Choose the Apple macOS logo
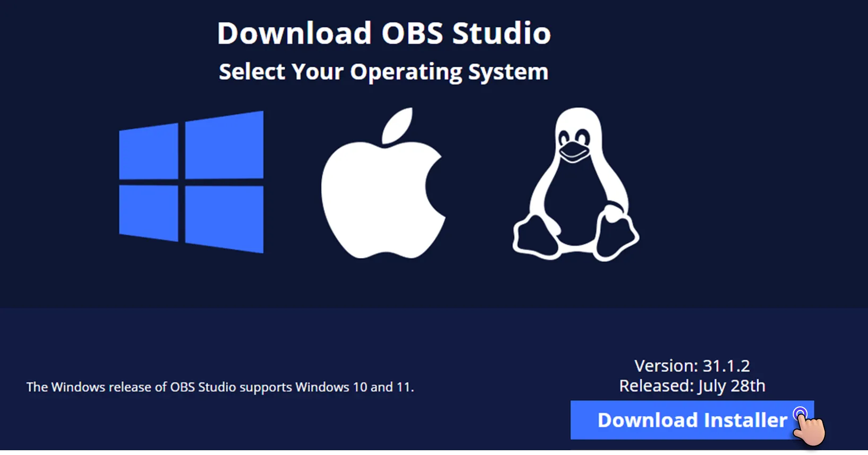The width and height of the screenshot is (868, 455). point(383,183)
